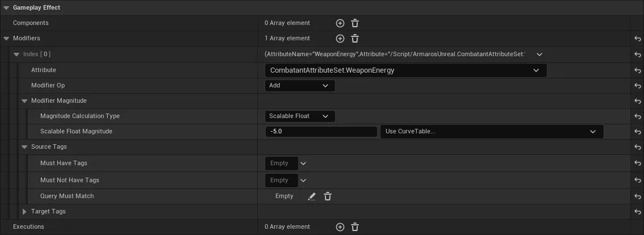The image size is (644, 235).
Task: Reset Must Have Tags to default
Action: click(637, 163)
